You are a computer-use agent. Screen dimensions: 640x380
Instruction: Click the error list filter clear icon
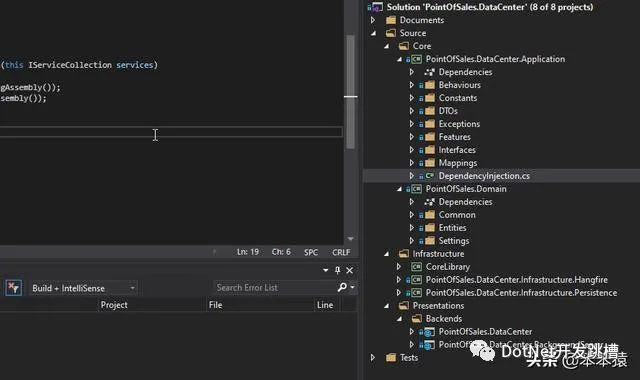click(13, 288)
